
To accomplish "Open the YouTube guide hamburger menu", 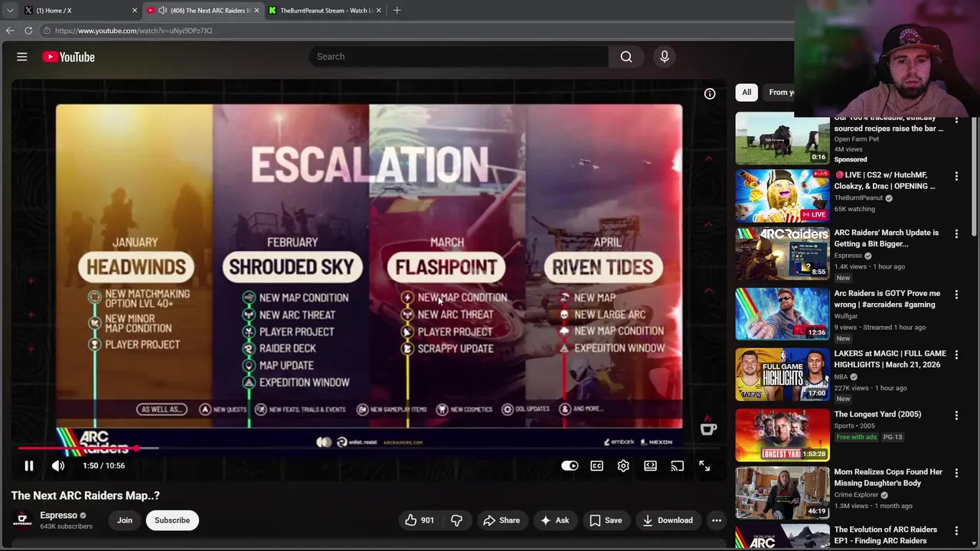I will pos(22,57).
